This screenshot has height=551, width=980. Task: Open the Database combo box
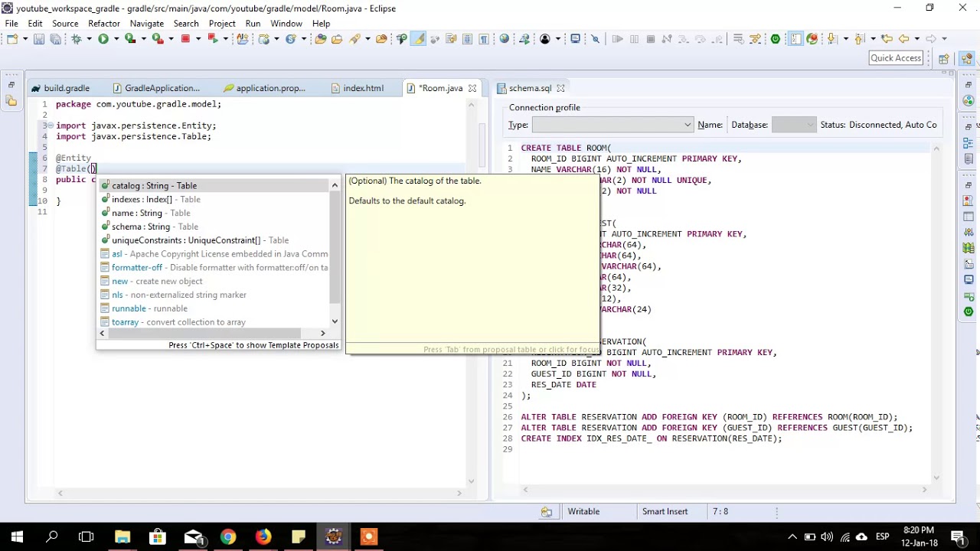click(794, 125)
